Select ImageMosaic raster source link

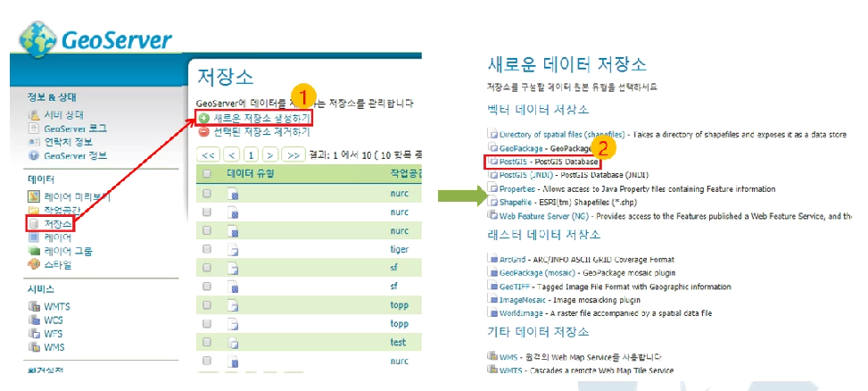click(522, 300)
